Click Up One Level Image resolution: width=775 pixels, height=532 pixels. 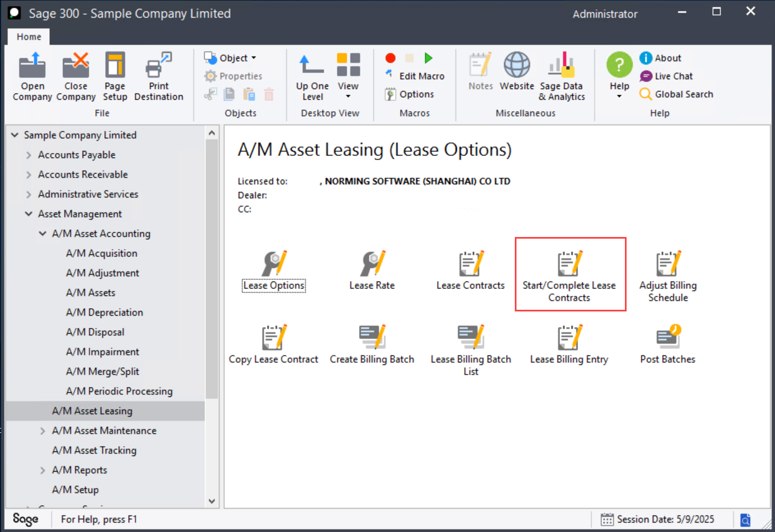(312, 77)
